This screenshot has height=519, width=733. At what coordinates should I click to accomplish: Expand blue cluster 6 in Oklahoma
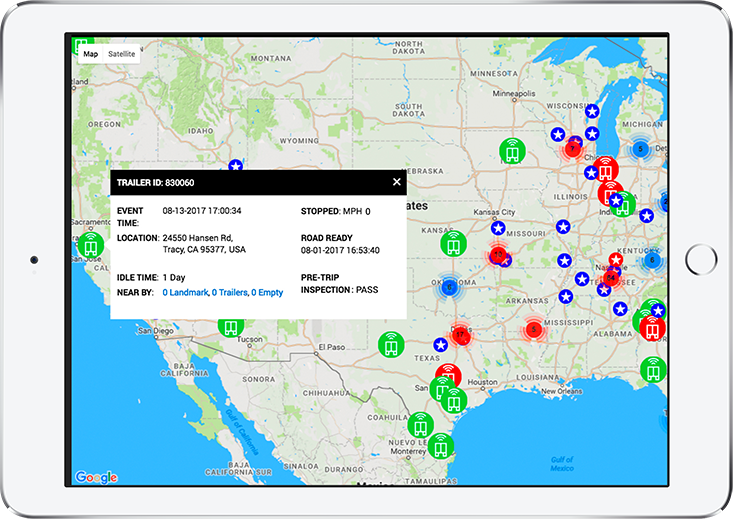point(450,287)
